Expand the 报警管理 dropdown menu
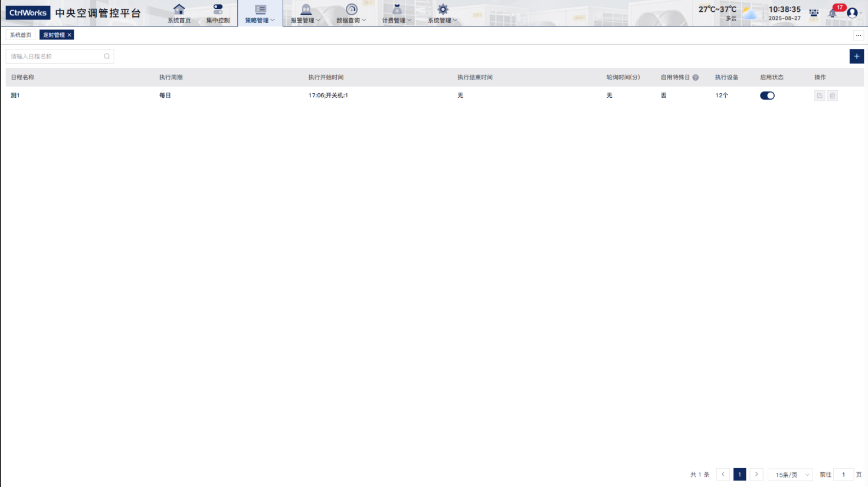 [x=306, y=13]
